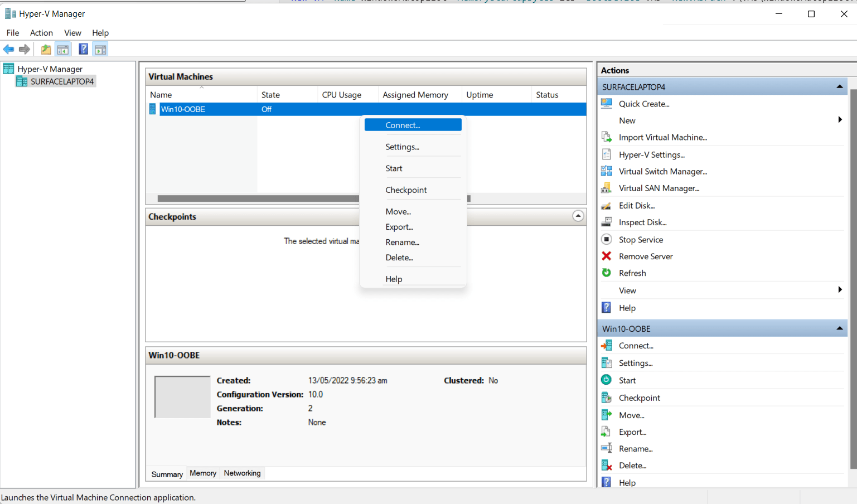Click the Connect icon in Win10-OOBE actions
This screenshot has height=504, width=857.
pos(607,346)
